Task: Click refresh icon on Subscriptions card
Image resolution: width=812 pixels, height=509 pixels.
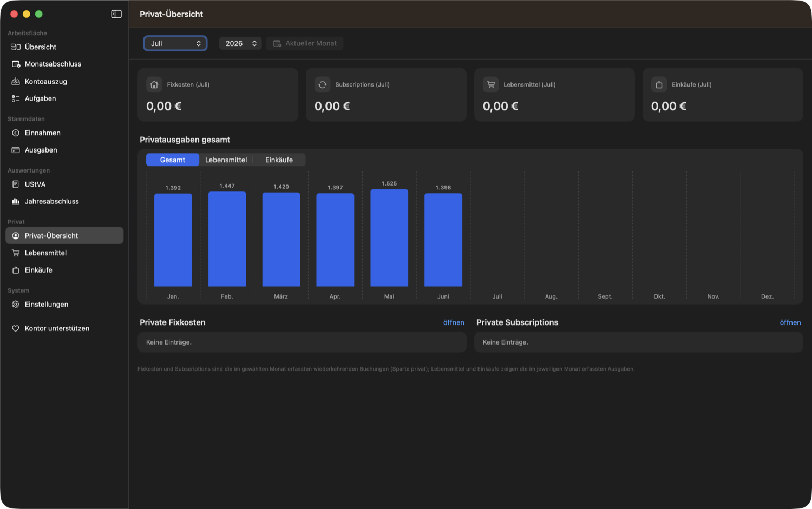Action: click(323, 84)
